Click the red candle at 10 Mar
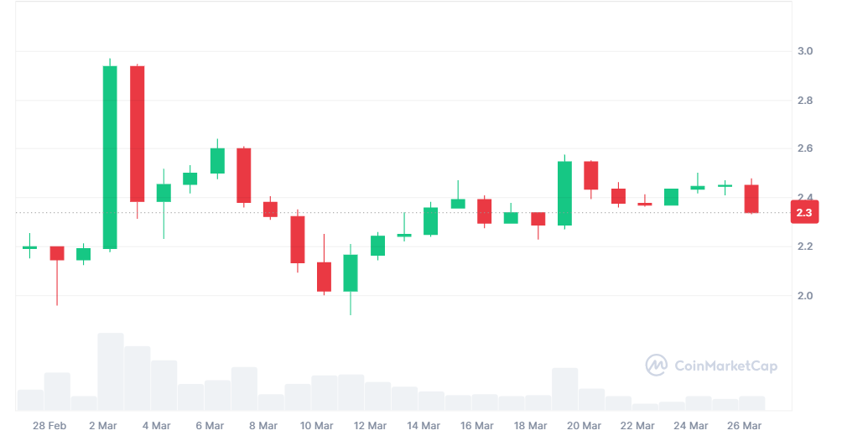 [324, 277]
